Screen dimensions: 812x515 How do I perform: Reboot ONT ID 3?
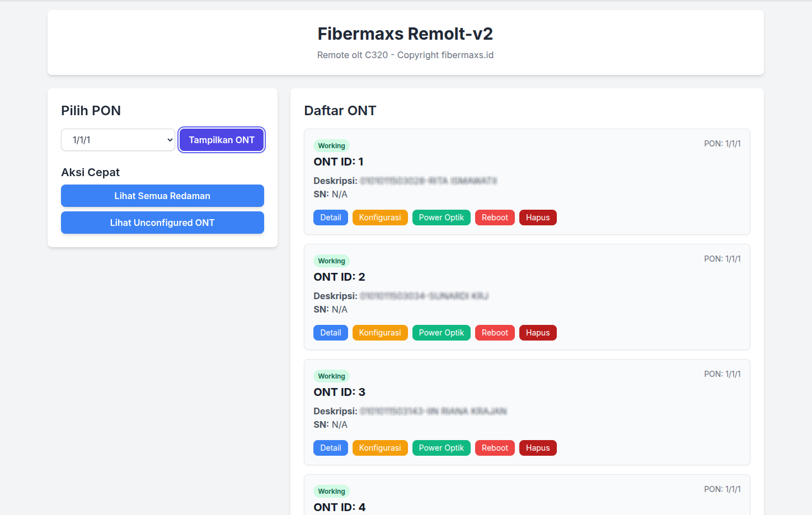(x=495, y=448)
